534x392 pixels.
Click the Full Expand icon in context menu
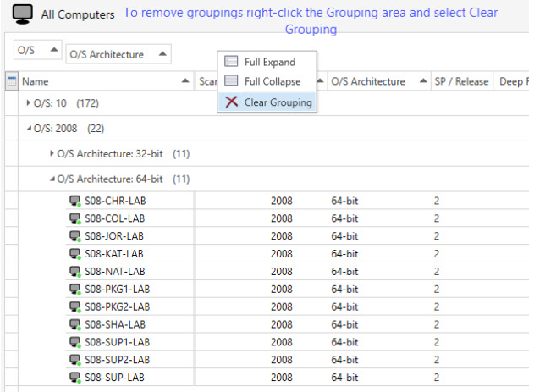click(x=231, y=61)
